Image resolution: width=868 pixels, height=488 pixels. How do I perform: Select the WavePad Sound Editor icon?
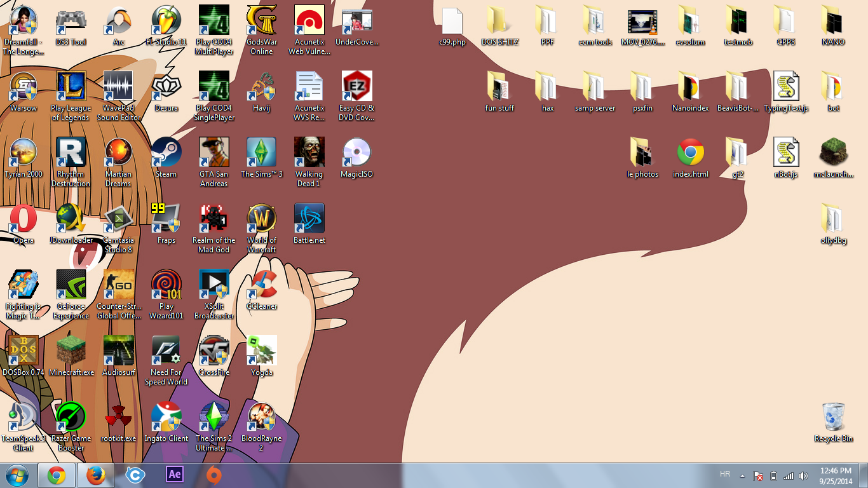(119, 97)
